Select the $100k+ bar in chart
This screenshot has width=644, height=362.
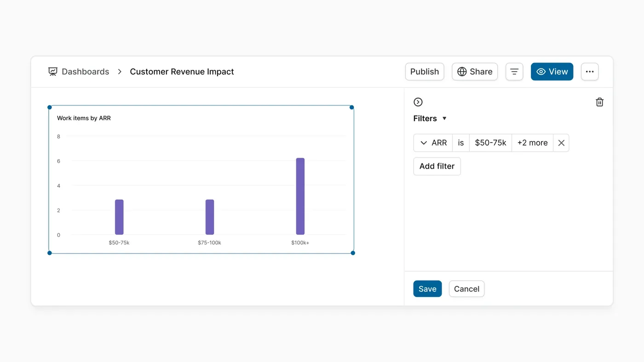[300, 196]
